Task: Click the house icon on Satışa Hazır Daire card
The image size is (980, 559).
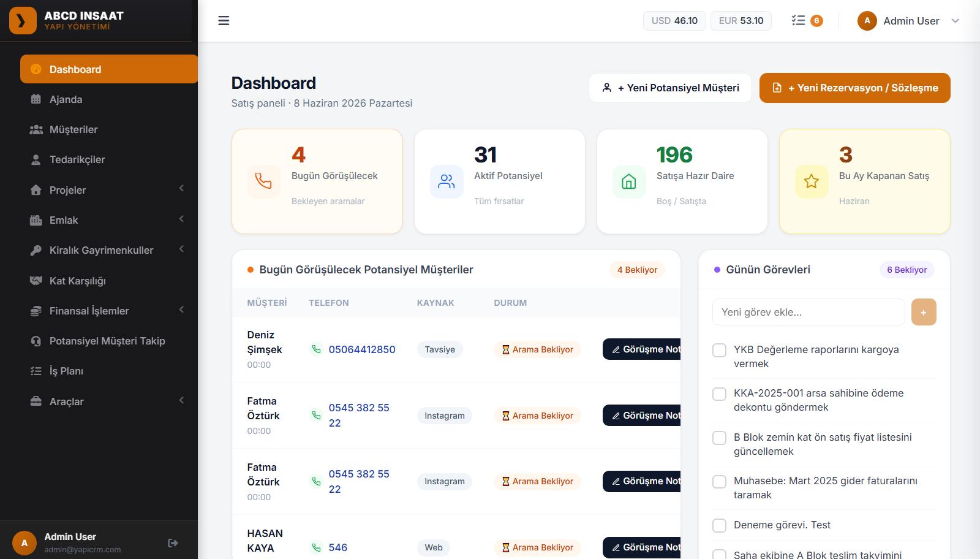Action: (x=628, y=181)
